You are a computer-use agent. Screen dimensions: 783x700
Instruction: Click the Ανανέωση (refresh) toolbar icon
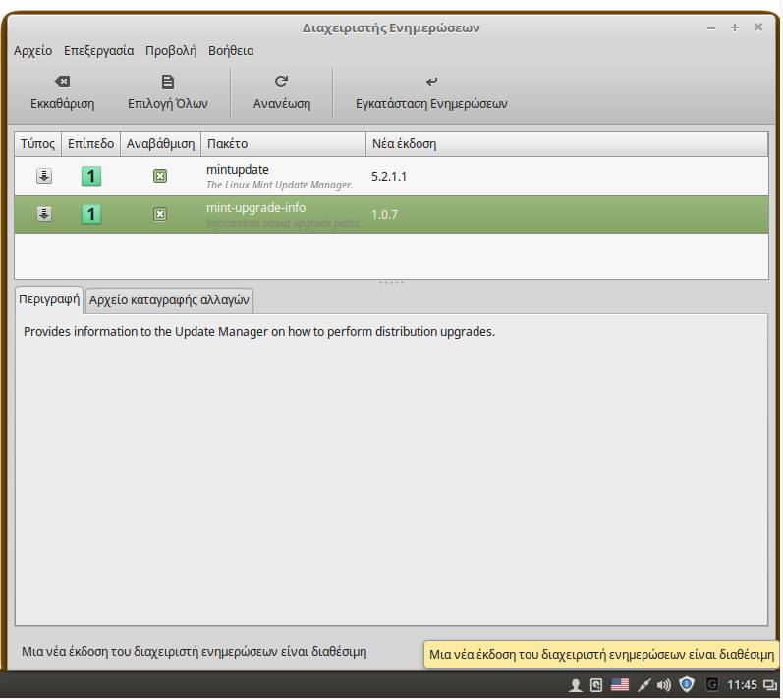[x=282, y=81]
